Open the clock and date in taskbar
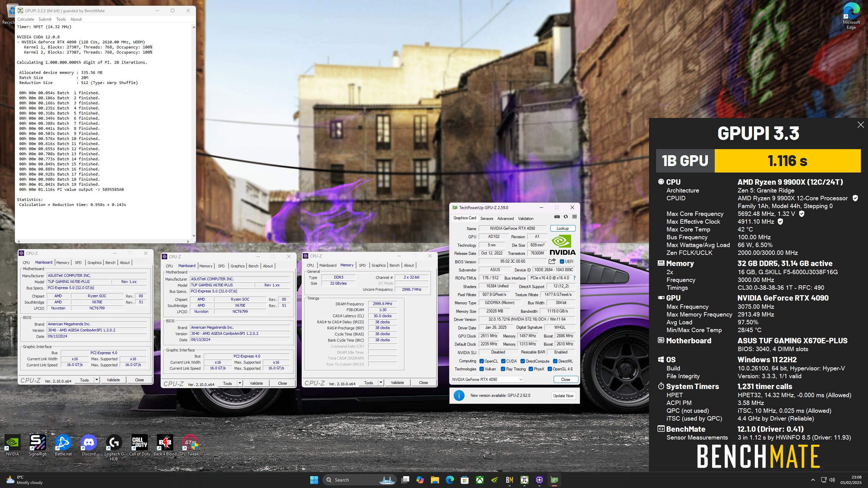Viewport: 868px width, 488px height. 851,480
